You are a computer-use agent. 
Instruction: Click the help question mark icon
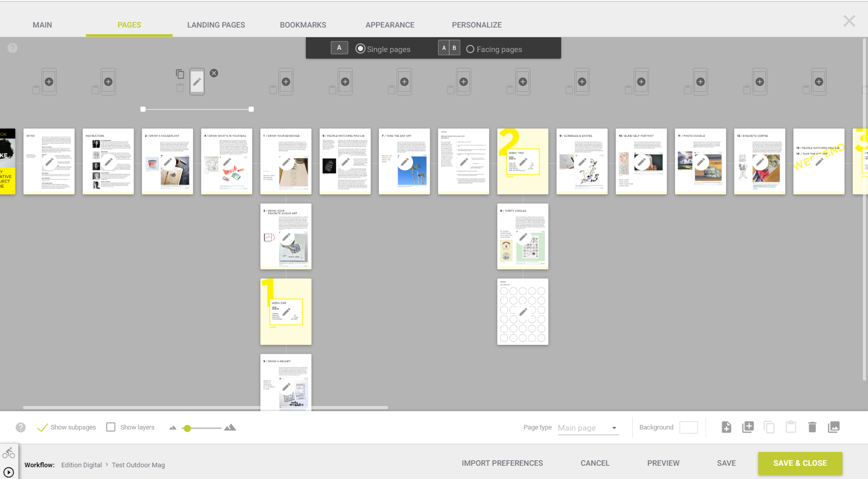point(12,48)
